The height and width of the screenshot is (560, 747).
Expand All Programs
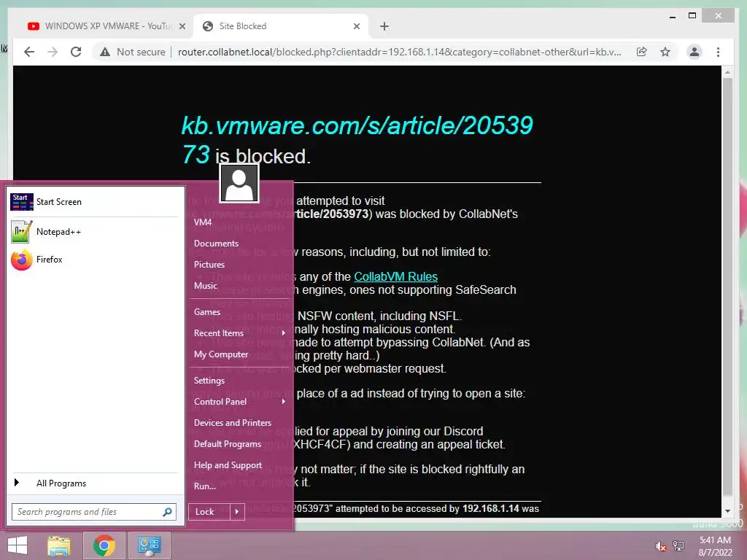[x=94, y=483]
